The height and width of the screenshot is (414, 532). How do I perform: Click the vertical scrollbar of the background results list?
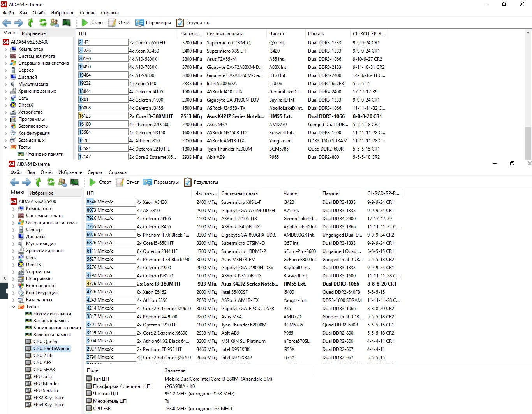528,94
